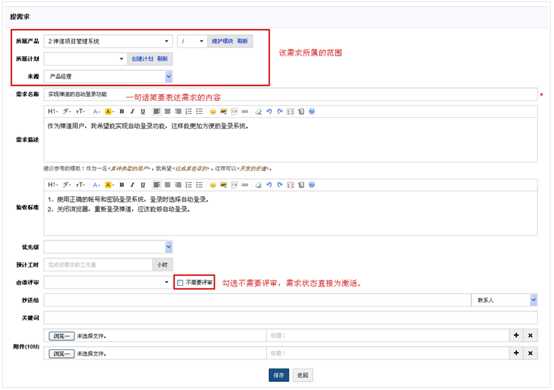Focus title field of first attachment row

388,335
